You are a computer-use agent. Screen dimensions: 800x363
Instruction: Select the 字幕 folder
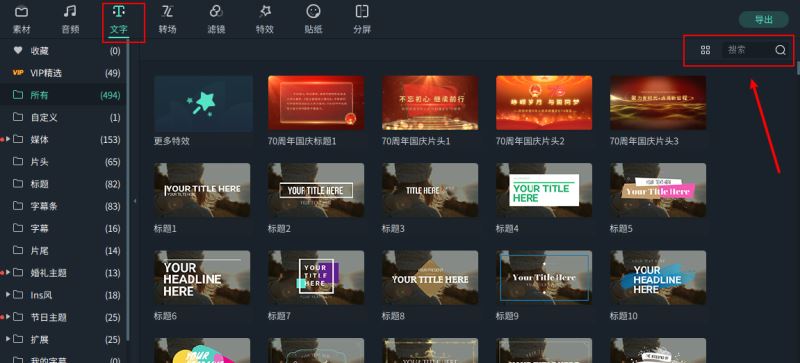(63, 228)
